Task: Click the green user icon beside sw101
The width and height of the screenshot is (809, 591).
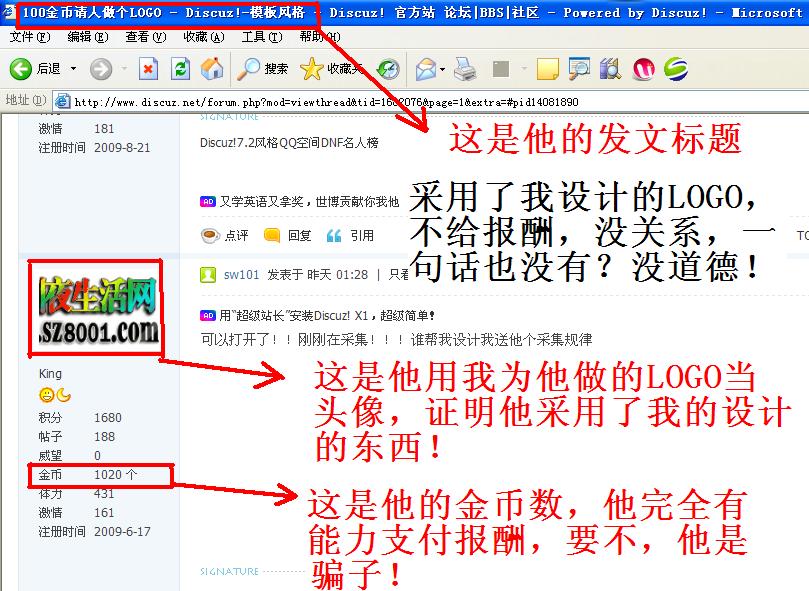Action: 207,275
